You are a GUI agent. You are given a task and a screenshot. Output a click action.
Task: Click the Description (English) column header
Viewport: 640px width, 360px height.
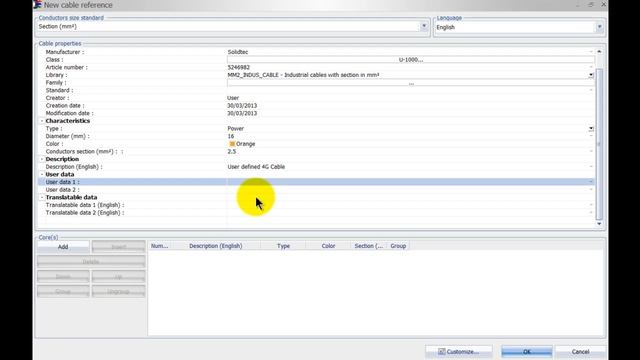point(216,246)
